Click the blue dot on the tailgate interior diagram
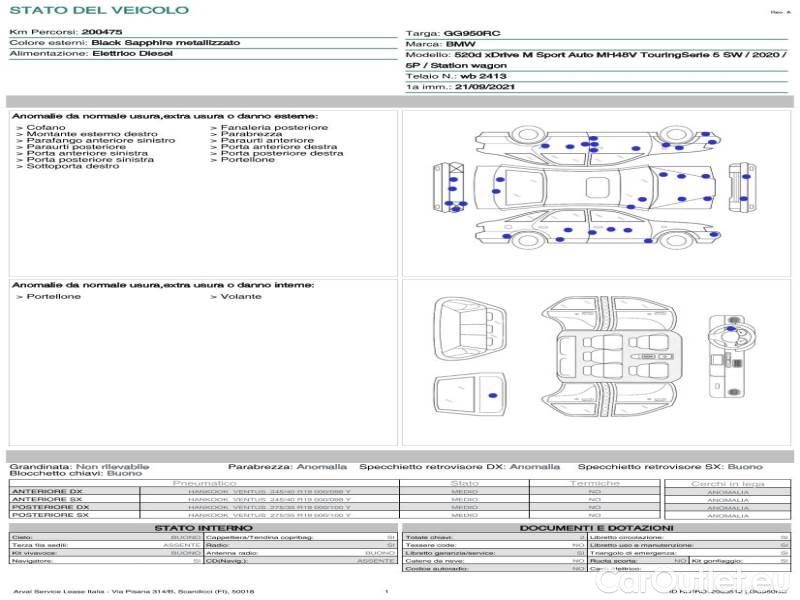The image size is (800, 600). coord(492,397)
